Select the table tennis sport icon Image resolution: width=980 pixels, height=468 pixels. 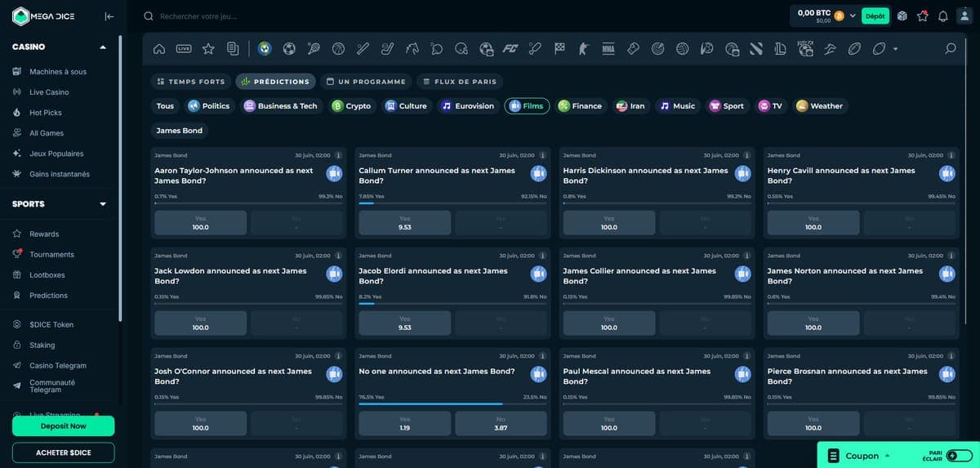click(437, 49)
